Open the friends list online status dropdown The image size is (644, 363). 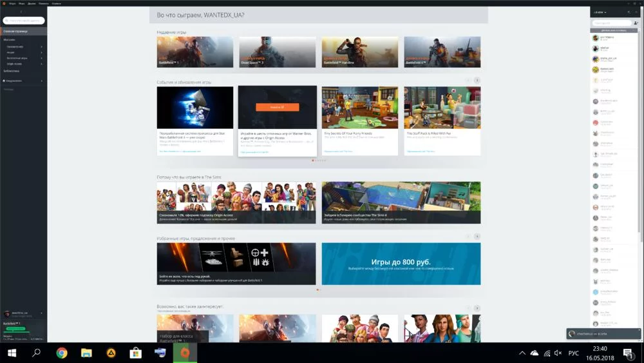click(600, 12)
